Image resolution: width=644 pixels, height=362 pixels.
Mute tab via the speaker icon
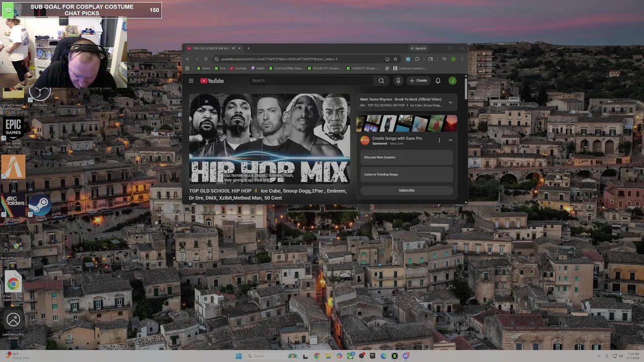coord(233,48)
